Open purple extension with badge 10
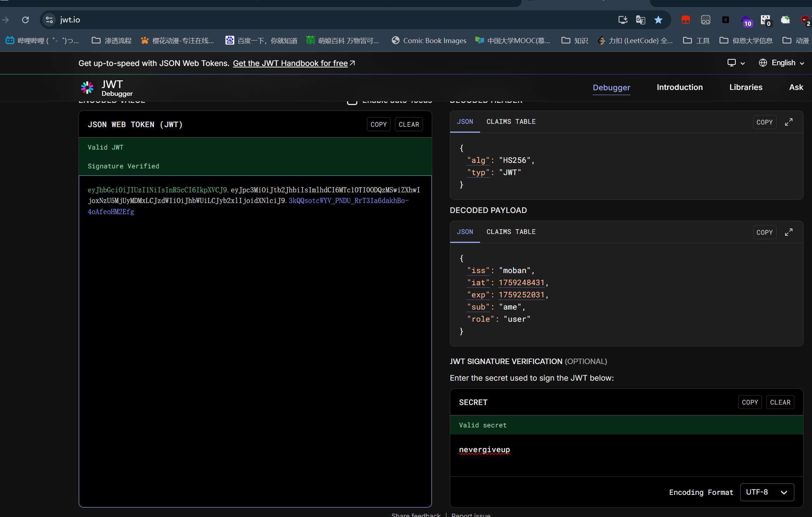812x517 pixels. 746,21
